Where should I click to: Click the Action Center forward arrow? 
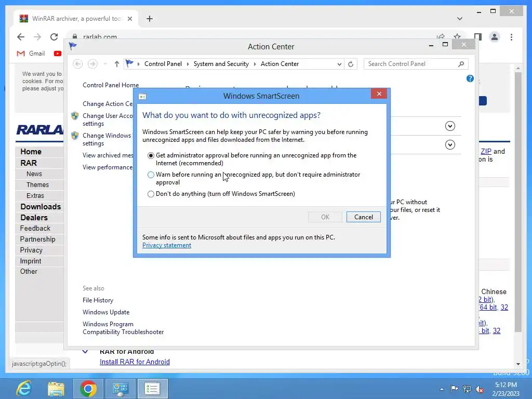[x=92, y=64]
